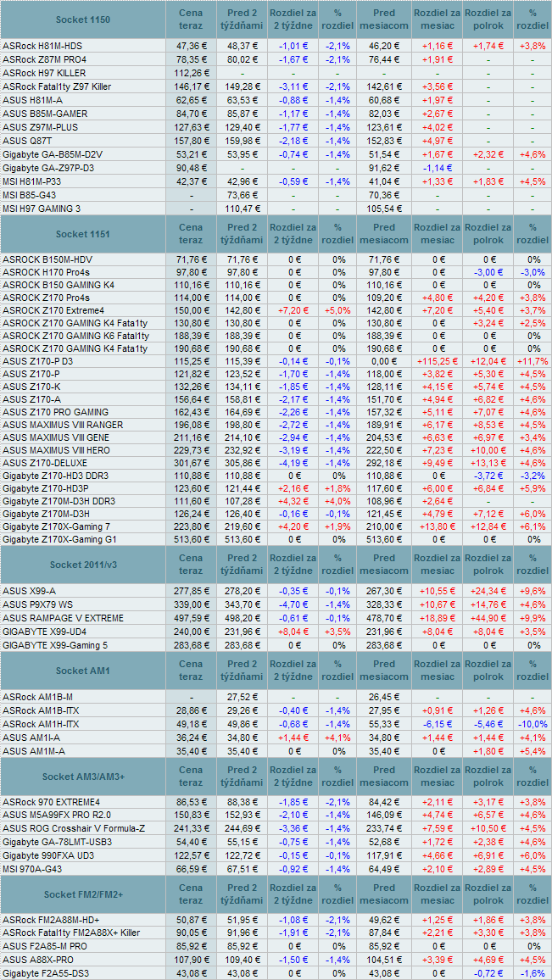This screenshot has height=980, width=552.
Task: Click the Gigabyte GA-B85M-D2V row name
Action: click(51, 154)
